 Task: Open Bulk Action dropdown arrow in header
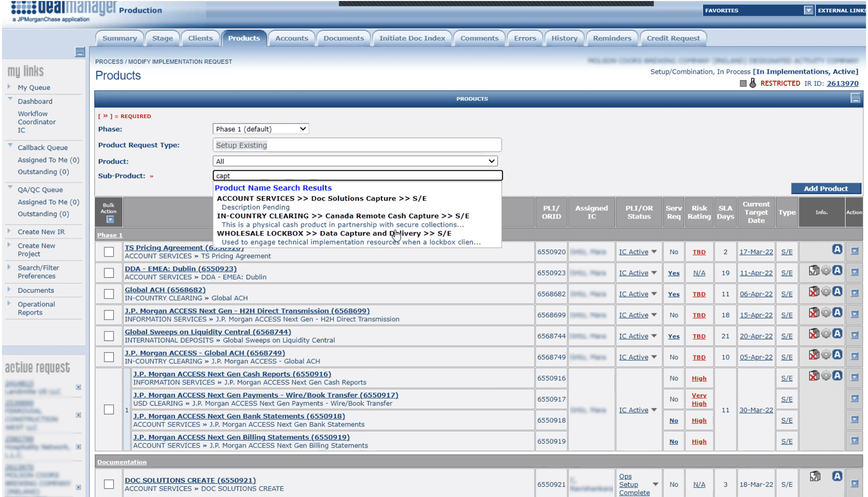(x=110, y=220)
